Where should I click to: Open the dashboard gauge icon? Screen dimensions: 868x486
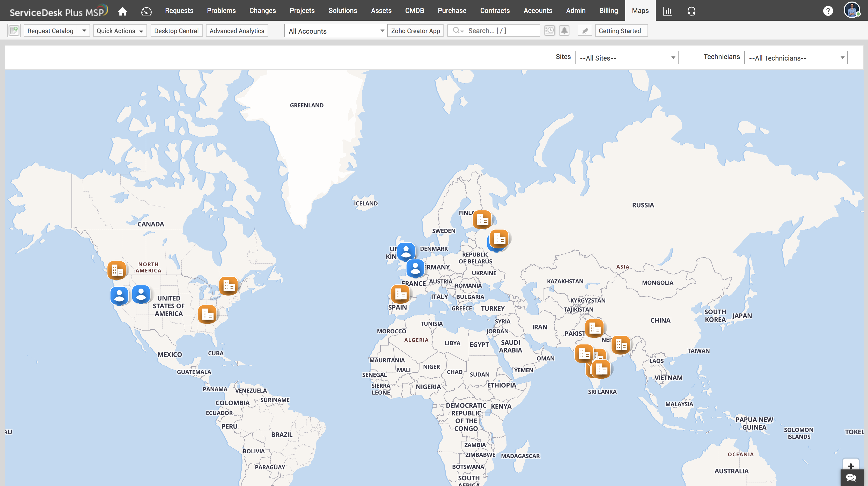coord(146,11)
